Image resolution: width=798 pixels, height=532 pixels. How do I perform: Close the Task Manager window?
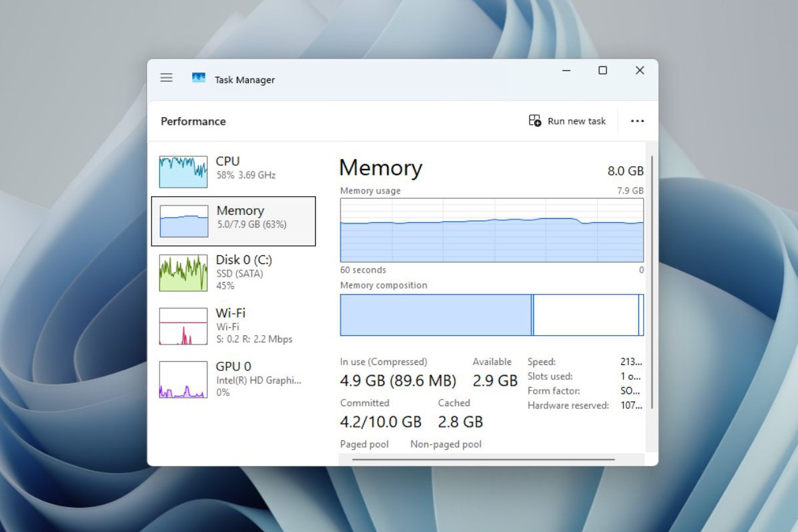(x=640, y=70)
